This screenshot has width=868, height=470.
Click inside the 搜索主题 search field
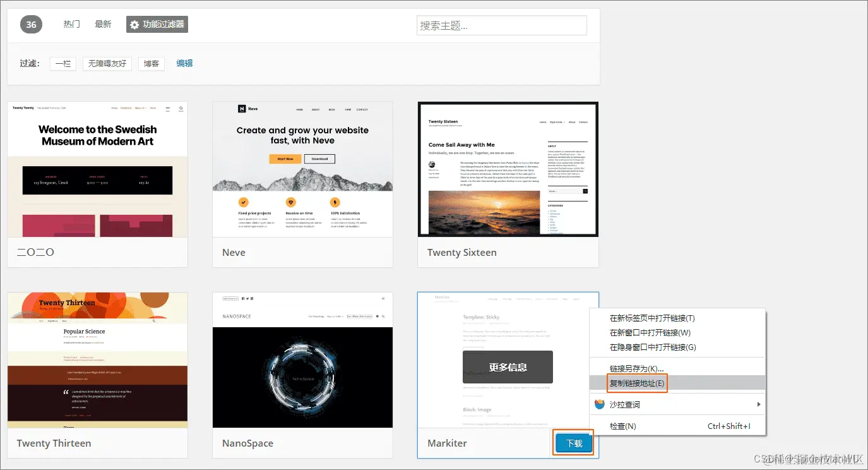pyautogui.click(x=501, y=25)
